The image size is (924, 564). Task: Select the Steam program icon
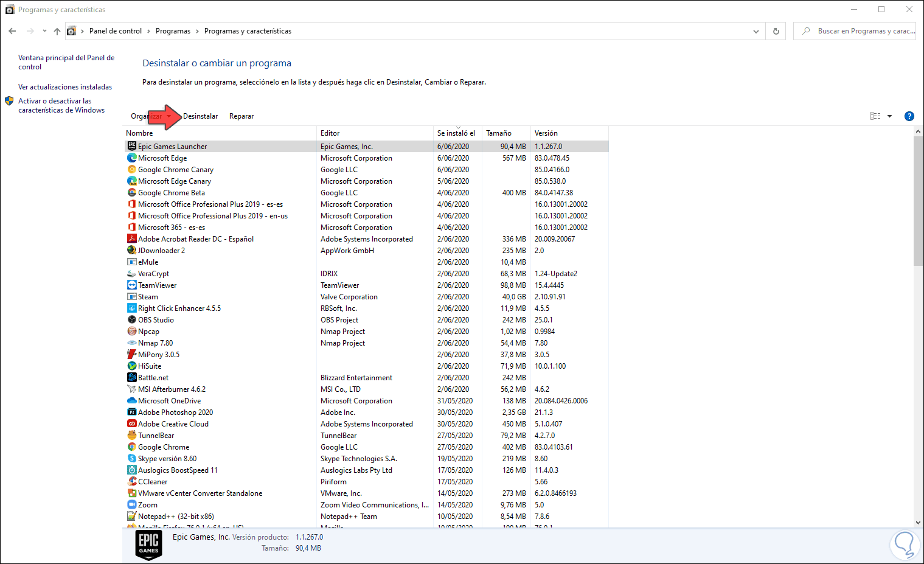click(x=131, y=297)
